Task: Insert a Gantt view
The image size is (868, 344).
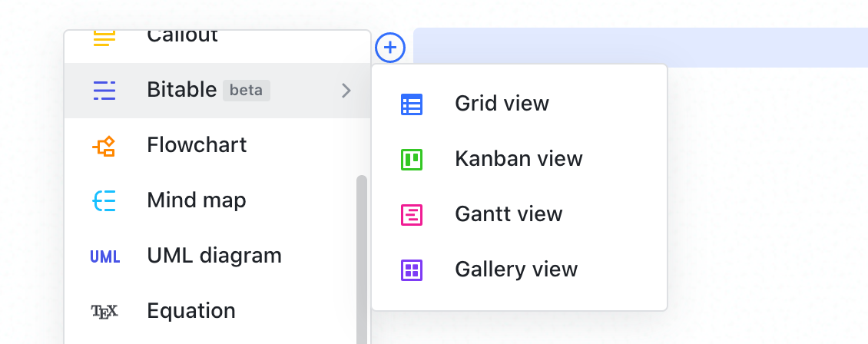Action: point(509,214)
